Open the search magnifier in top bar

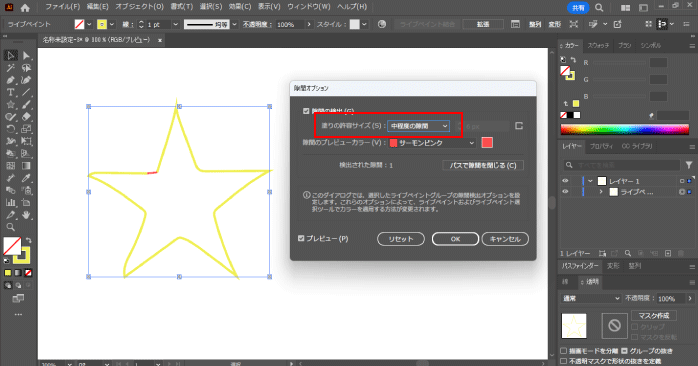coord(599,8)
